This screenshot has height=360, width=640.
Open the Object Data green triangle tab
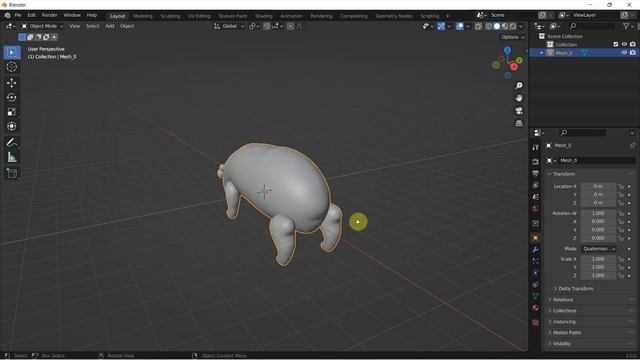point(536,296)
